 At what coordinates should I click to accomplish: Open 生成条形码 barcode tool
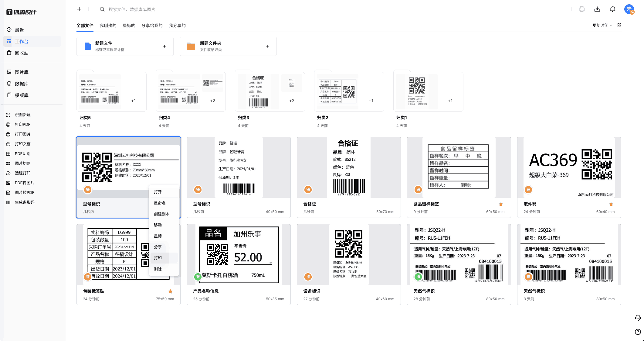pyautogui.click(x=25, y=202)
